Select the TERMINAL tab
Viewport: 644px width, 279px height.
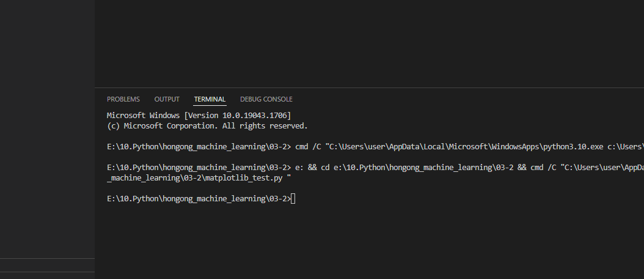(210, 99)
